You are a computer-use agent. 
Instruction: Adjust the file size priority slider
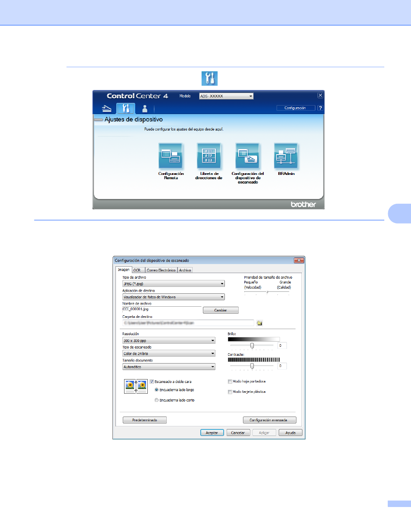pyautogui.click(x=267, y=292)
